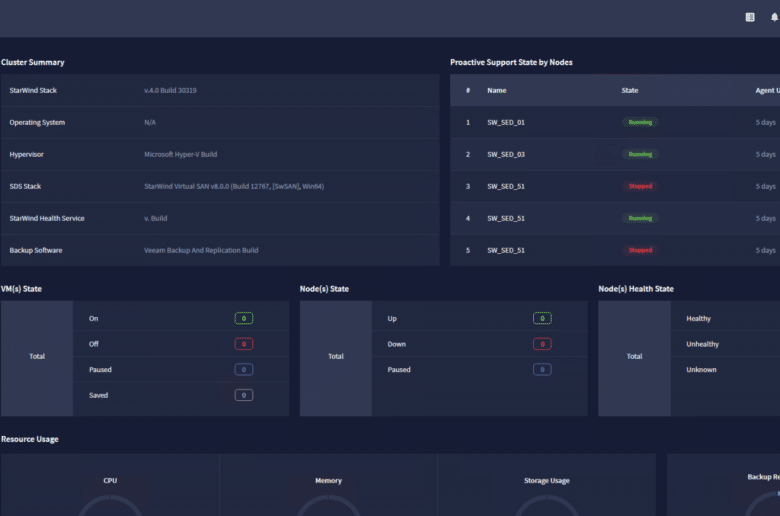Image resolution: width=780 pixels, height=516 pixels.
Task: Click the Total cell in Node(s) State
Action: (336, 358)
